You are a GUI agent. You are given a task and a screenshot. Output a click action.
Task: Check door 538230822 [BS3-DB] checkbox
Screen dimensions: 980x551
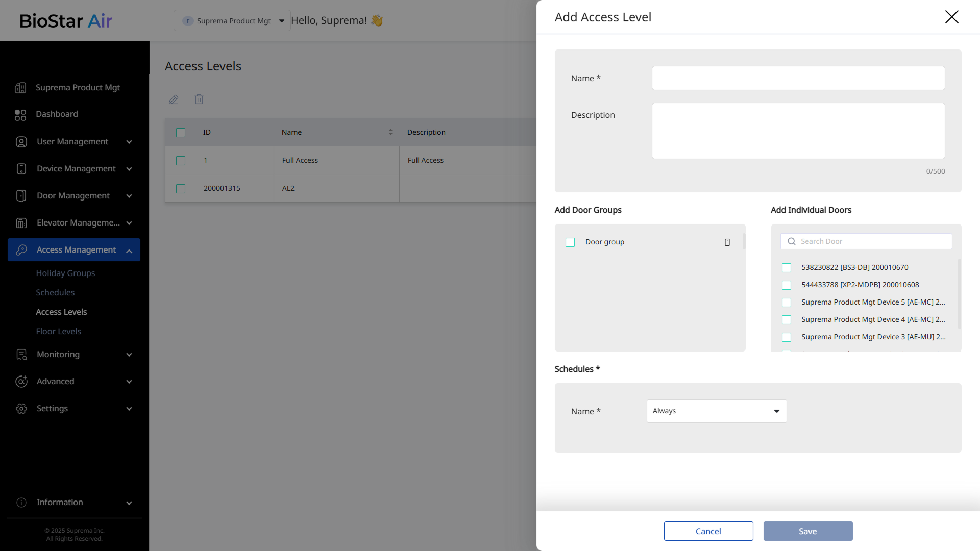tap(787, 268)
